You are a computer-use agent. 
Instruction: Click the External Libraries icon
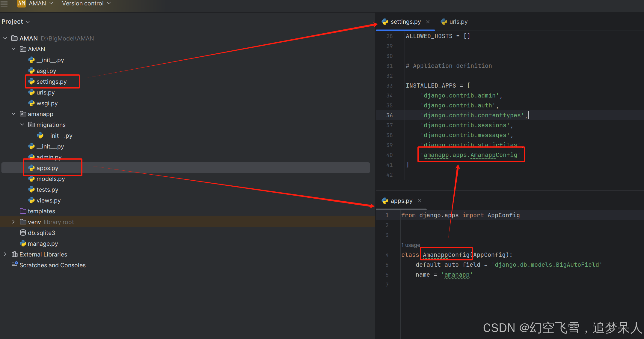pyautogui.click(x=15, y=254)
